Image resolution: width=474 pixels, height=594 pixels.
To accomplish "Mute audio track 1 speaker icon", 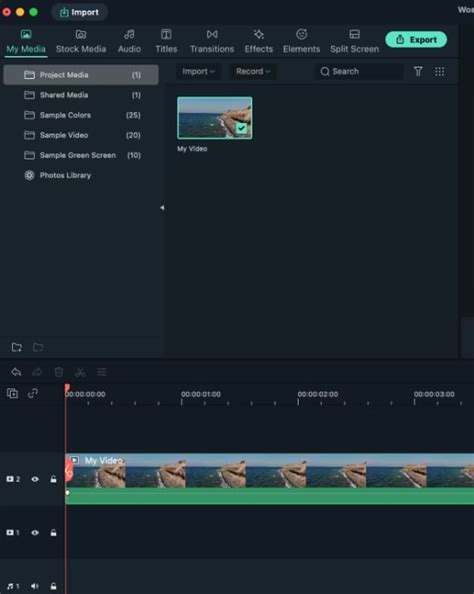I will click(35, 586).
